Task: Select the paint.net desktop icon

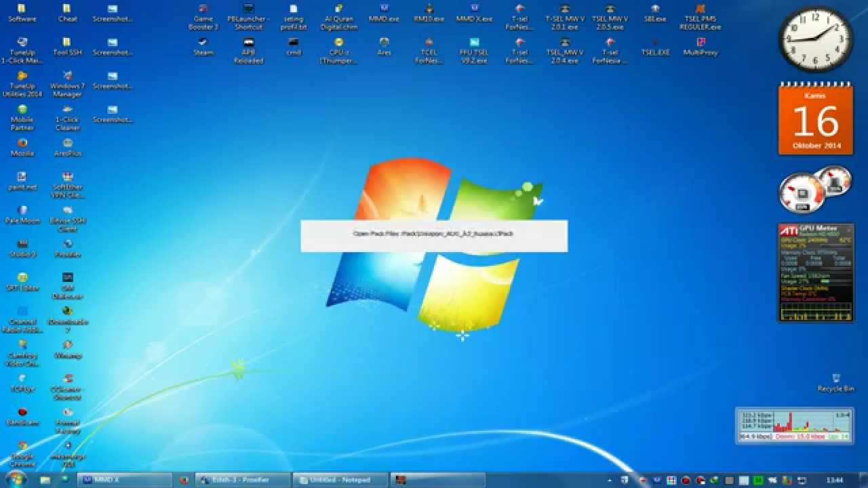Action: [22, 181]
